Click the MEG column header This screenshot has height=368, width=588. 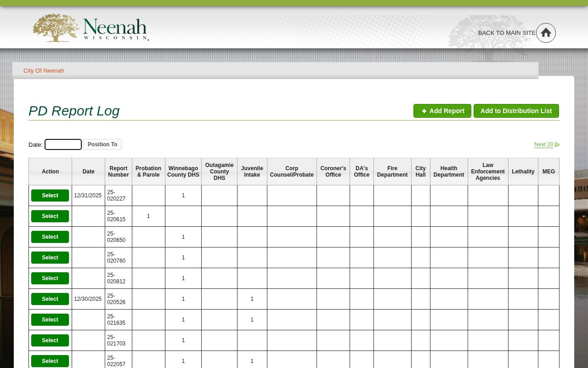pos(549,172)
